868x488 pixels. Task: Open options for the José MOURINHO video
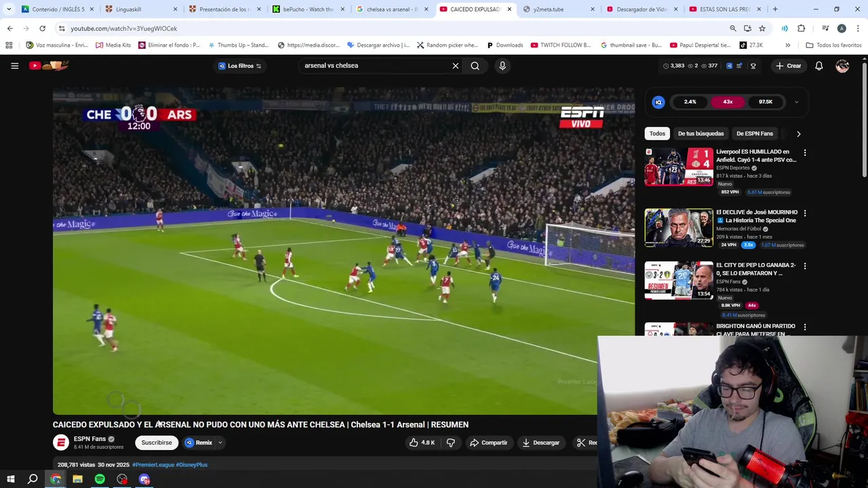[805, 213]
